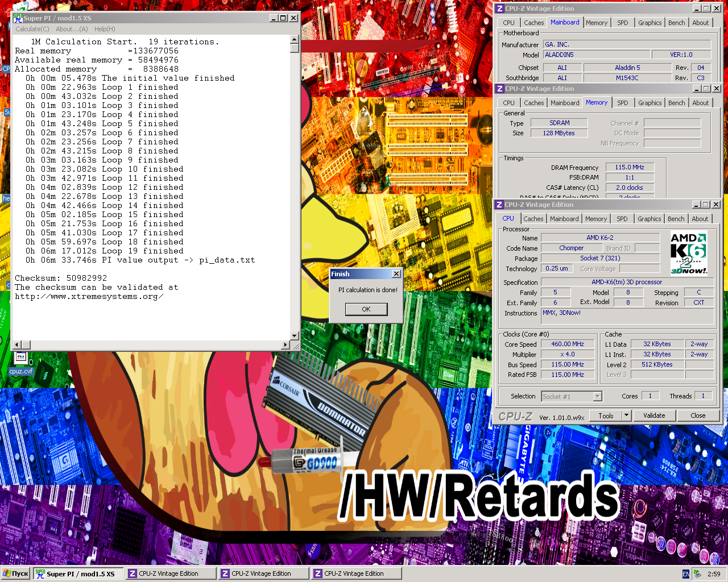Select the Graphics tab in the middle Memory window

point(650,103)
